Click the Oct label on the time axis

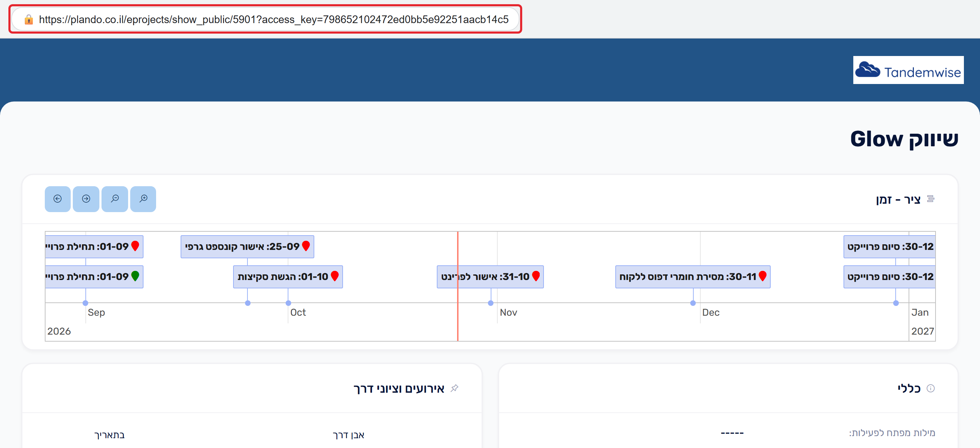[x=298, y=313]
